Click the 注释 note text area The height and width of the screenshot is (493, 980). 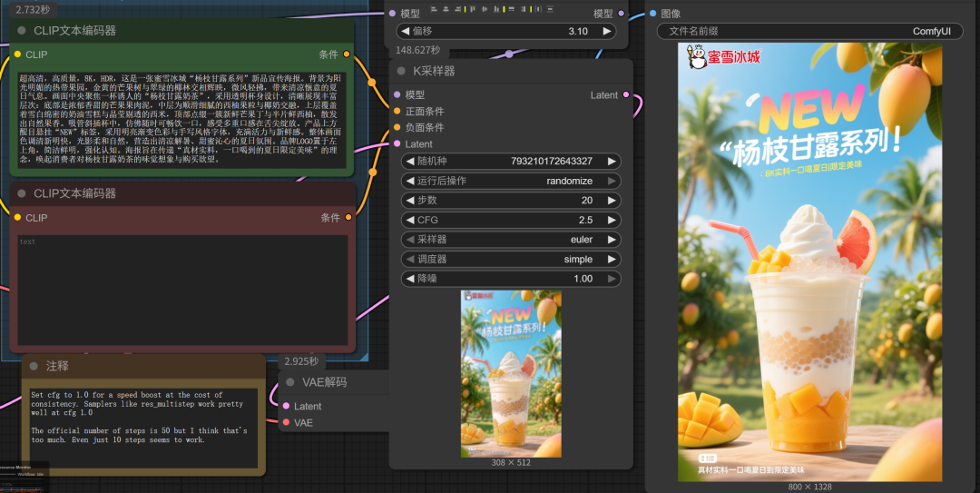click(x=143, y=428)
